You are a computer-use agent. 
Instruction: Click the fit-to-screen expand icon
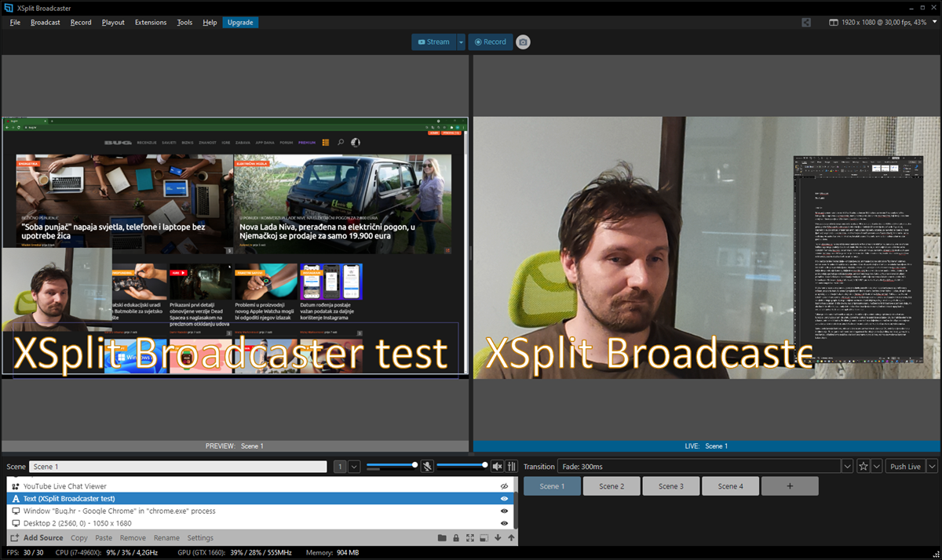[469, 538]
